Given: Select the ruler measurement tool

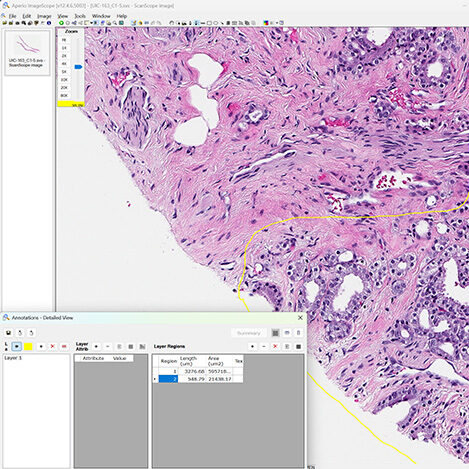Looking at the screenshot, I should [203, 23].
